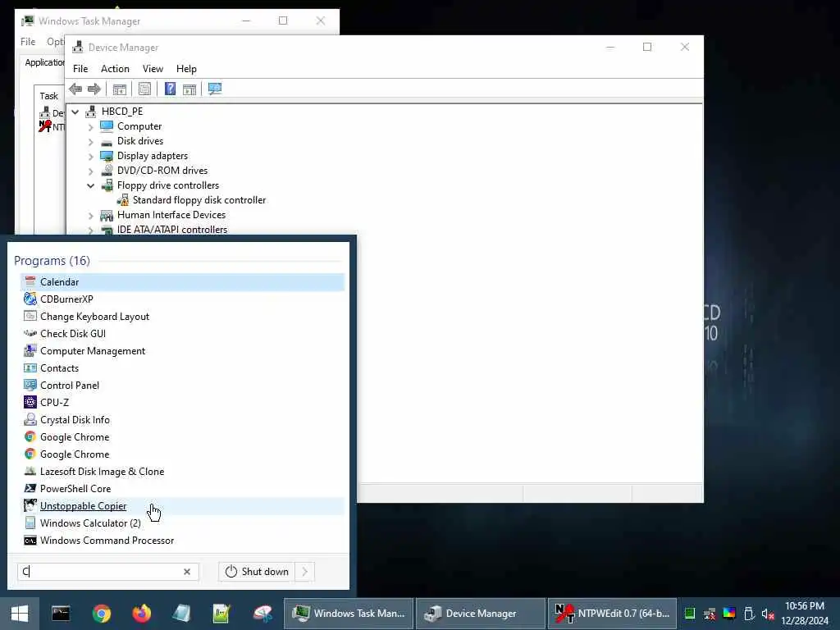Open the Help menu in Device Manager
Screen dimensions: 840x630
186,69
